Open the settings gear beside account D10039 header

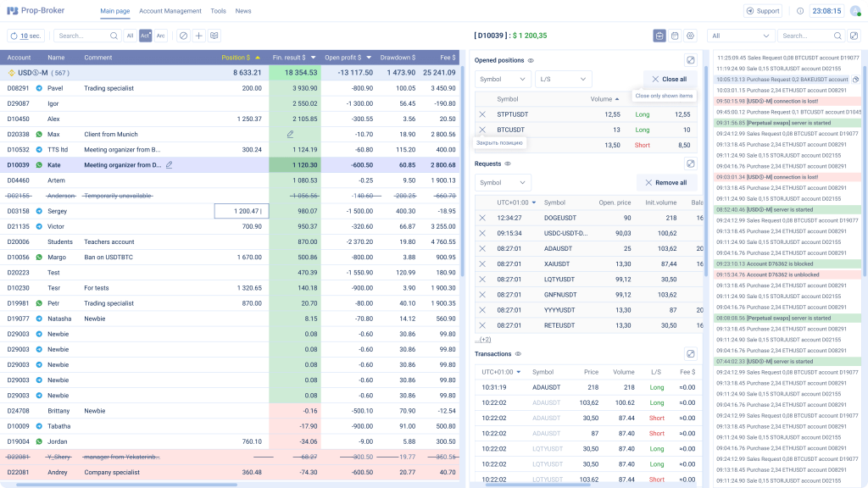click(688, 36)
